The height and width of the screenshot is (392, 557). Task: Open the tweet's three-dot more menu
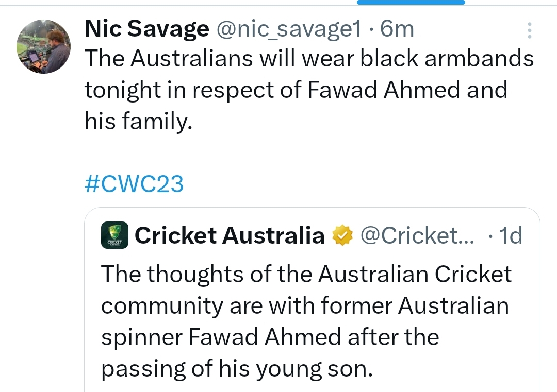529,30
